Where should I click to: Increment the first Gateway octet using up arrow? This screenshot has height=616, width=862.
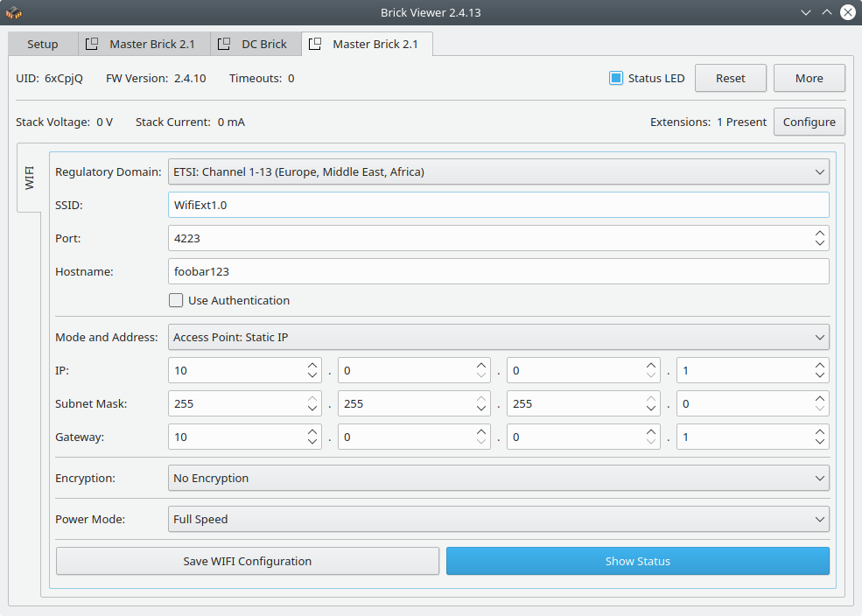click(x=312, y=432)
